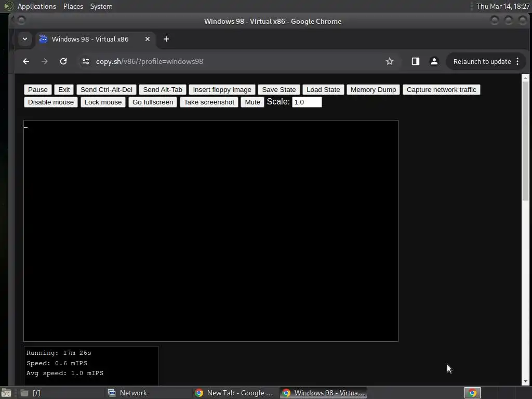Click Lock mouse
532x399 pixels.
(103, 102)
